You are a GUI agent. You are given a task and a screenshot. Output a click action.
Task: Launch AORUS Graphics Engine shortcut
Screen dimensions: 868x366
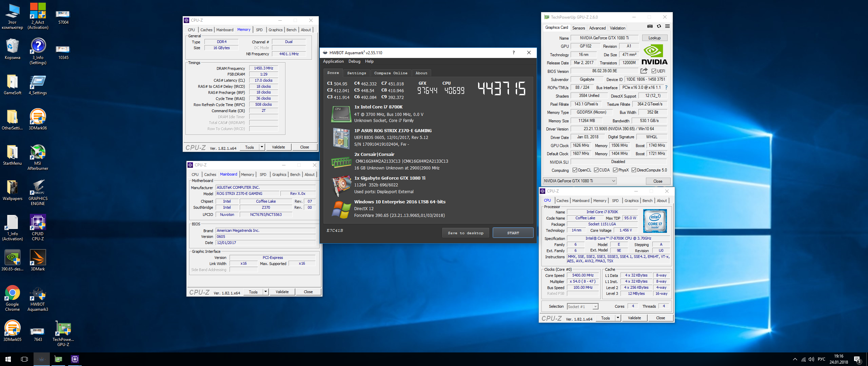coord(38,192)
